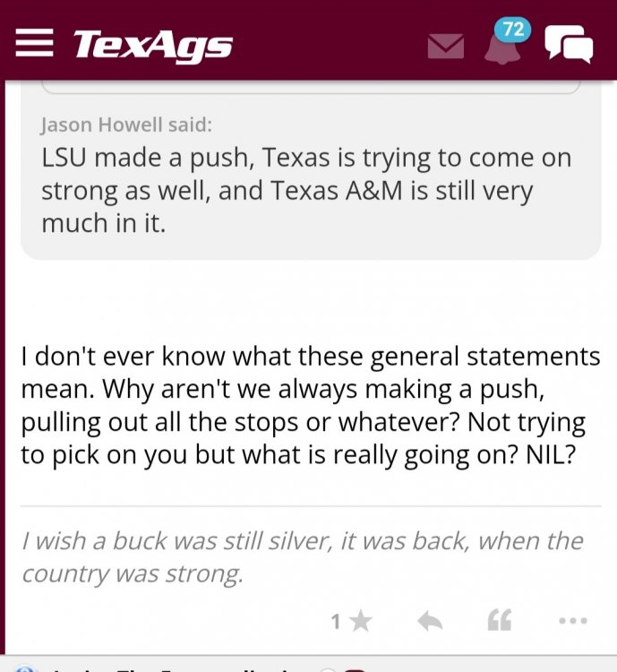Image resolution: width=617 pixels, height=672 pixels.
Task: Open the chat bubbles icon
Action: [x=569, y=44]
